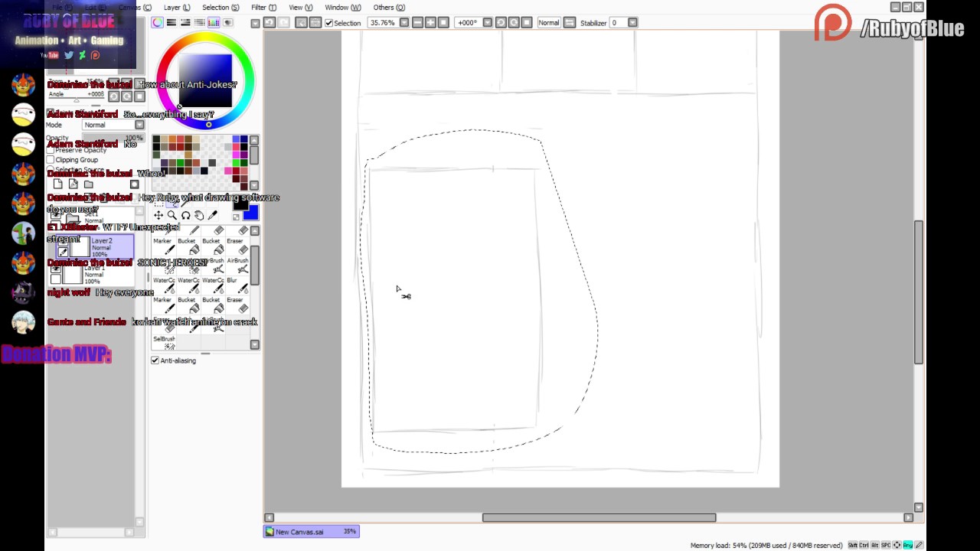This screenshot has height=551, width=980.
Task: Open the small dropdown arrow left of Undo
Action: click(255, 23)
